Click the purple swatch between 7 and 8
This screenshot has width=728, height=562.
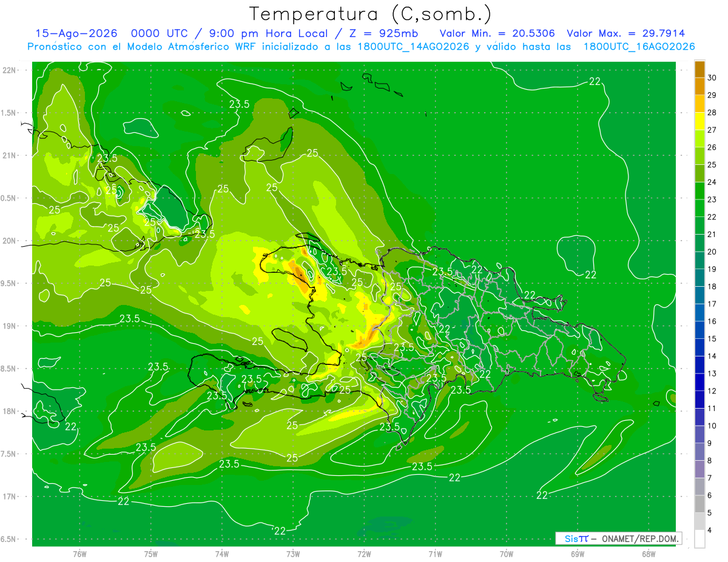(x=699, y=469)
